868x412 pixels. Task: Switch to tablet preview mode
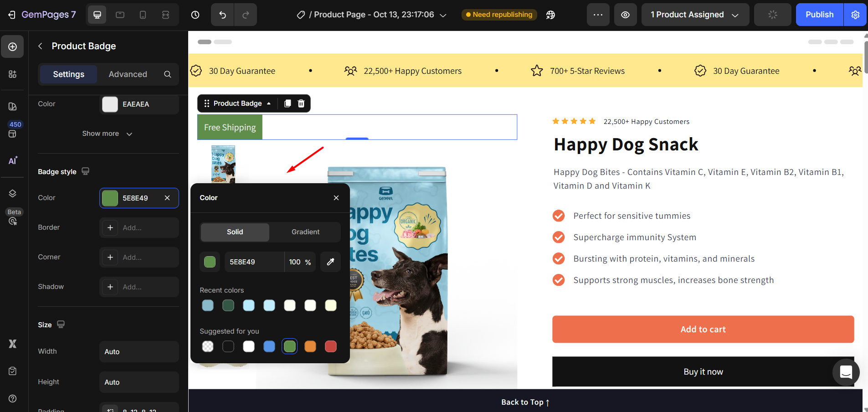click(120, 15)
